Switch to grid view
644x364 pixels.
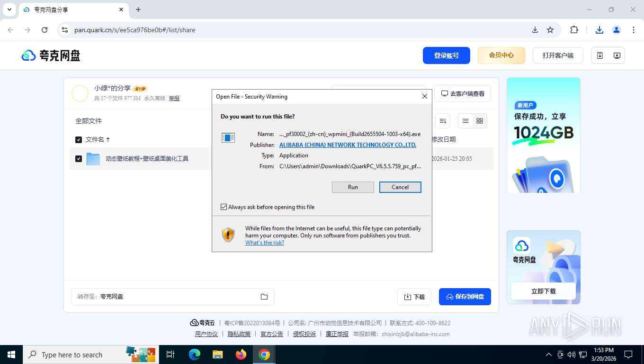(x=480, y=121)
